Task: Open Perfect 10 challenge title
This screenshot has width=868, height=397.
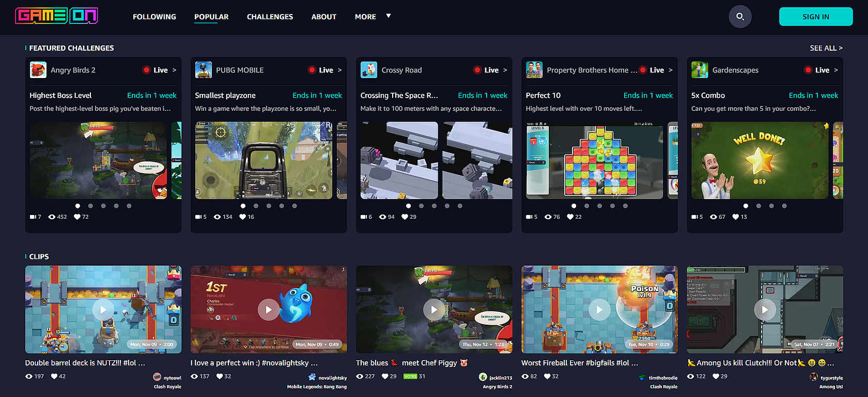Action: [543, 95]
